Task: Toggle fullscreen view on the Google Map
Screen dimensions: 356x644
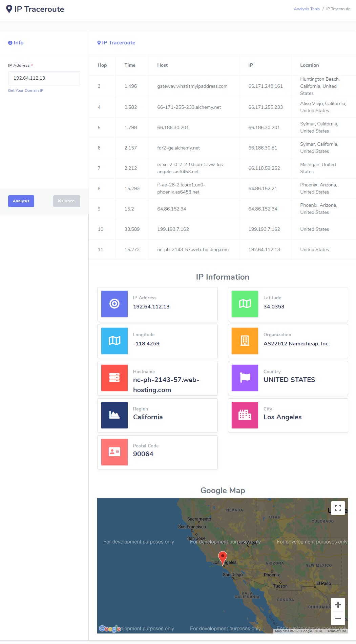Action: click(338, 508)
